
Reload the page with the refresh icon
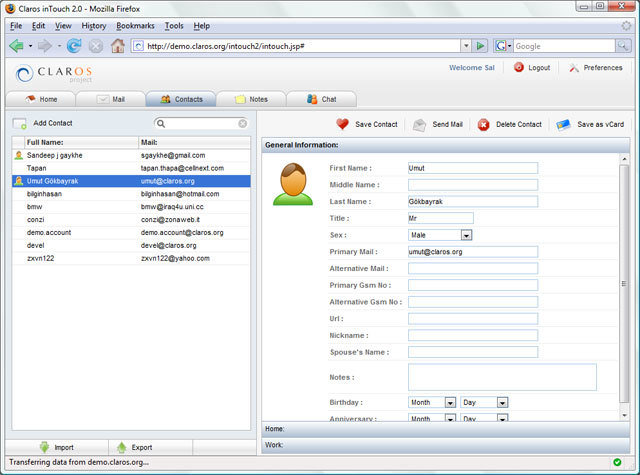tap(74, 46)
